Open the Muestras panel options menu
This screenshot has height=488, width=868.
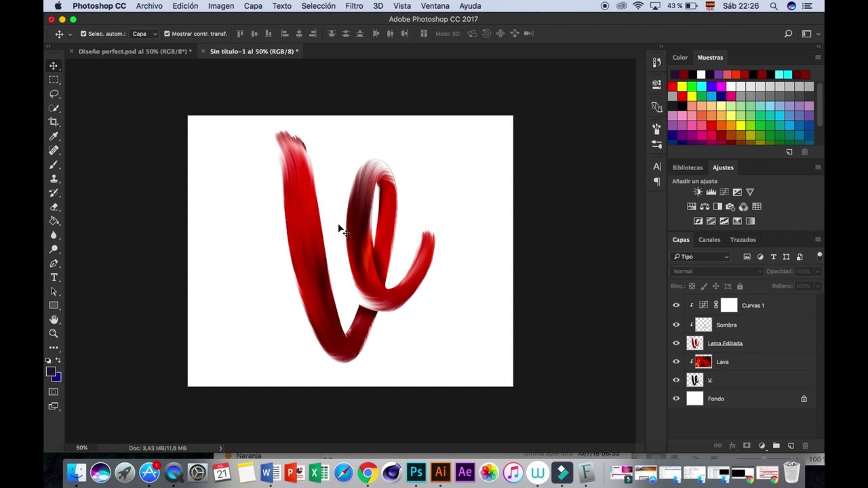pos(818,58)
